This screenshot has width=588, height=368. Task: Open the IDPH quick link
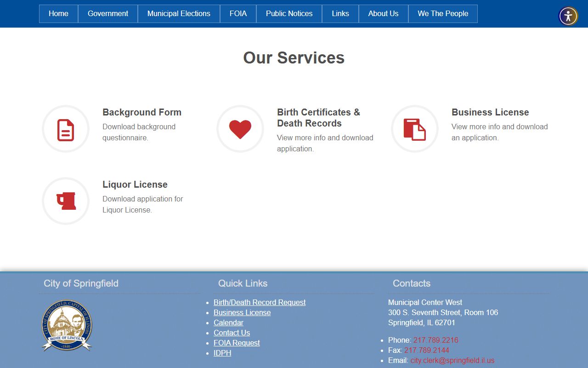pos(222,353)
